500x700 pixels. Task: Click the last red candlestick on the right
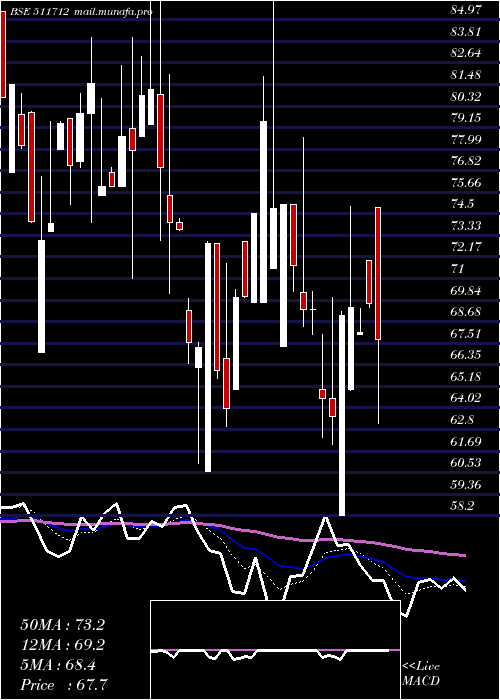click(x=378, y=273)
